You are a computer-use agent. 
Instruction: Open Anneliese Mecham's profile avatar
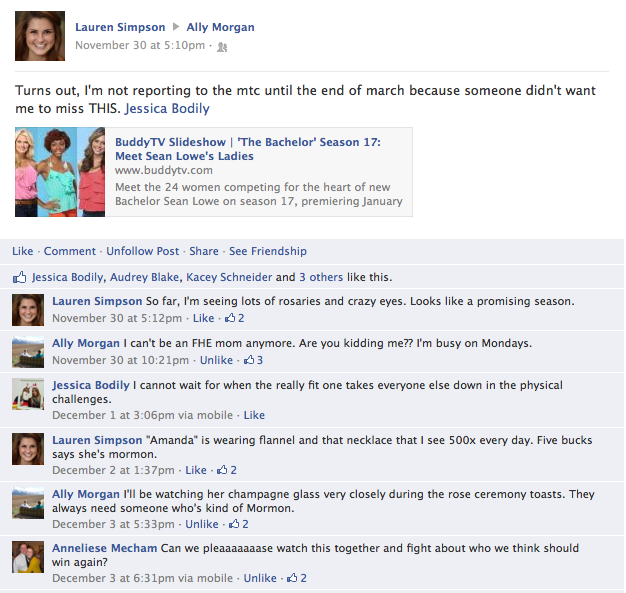tap(28, 557)
